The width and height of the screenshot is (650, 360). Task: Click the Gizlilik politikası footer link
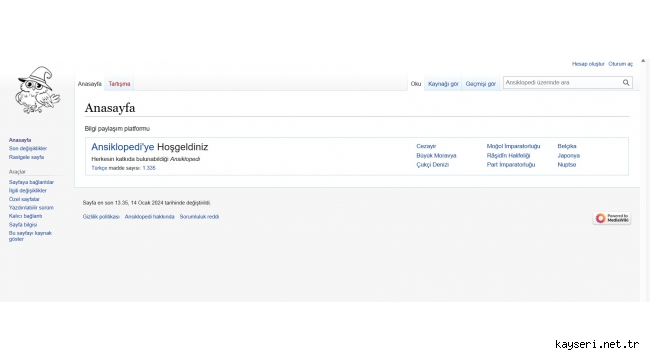[x=101, y=216]
